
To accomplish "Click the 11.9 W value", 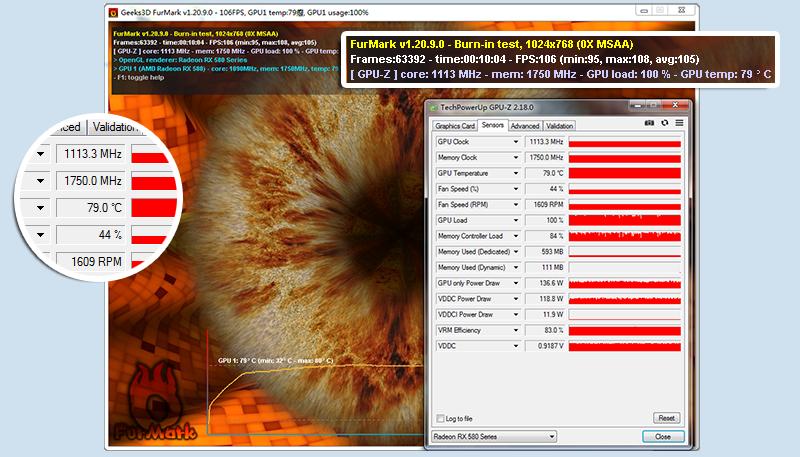I will [x=545, y=315].
